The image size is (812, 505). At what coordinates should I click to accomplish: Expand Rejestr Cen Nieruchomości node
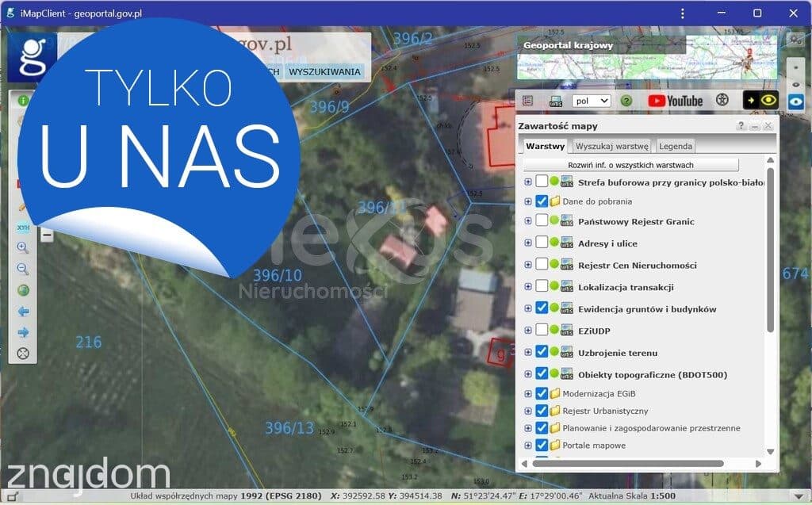[527, 265]
